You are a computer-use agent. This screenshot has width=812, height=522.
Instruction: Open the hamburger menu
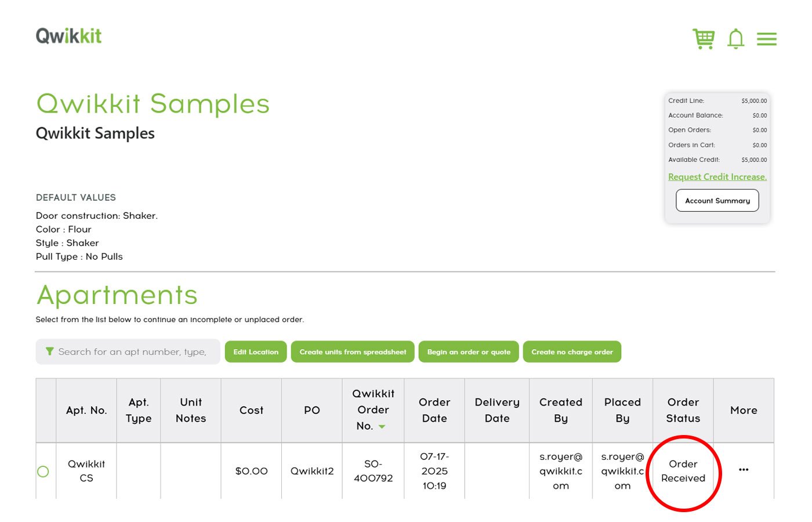[766, 39]
